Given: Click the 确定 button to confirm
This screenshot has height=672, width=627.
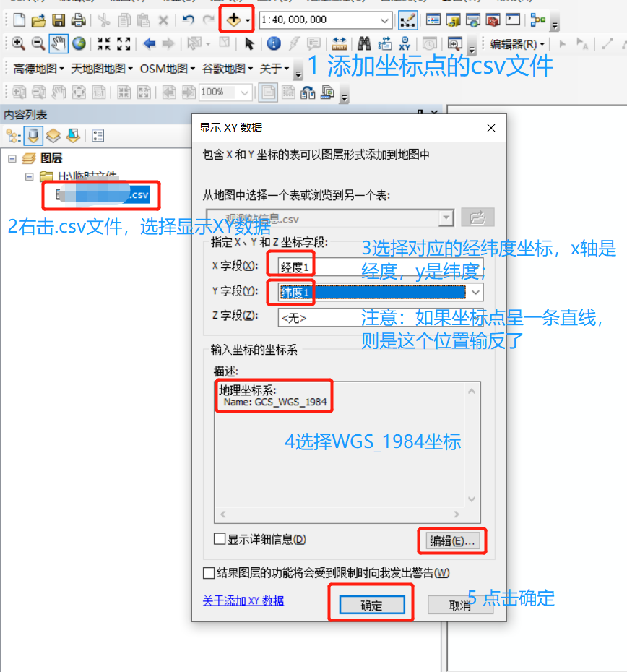Looking at the screenshot, I should click(x=371, y=604).
